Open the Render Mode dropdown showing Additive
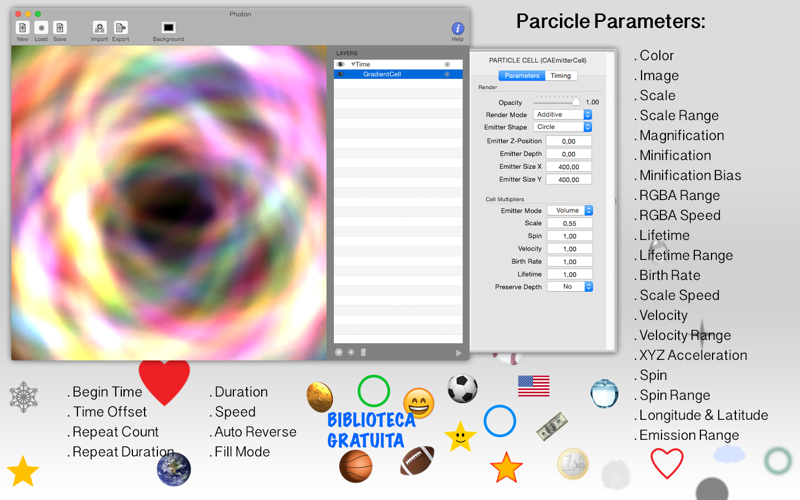 tap(563, 115)
